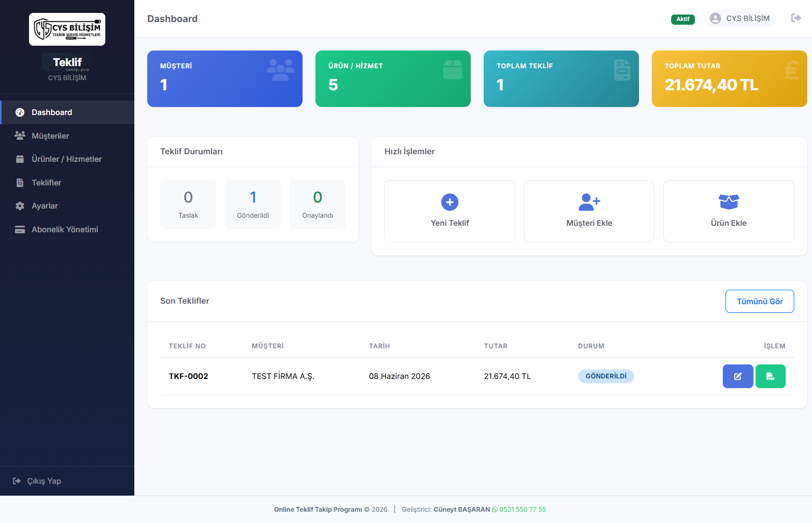Click the GÖNDERİLDİ status badge in table
812x523 pixels.
pos(606,376)
